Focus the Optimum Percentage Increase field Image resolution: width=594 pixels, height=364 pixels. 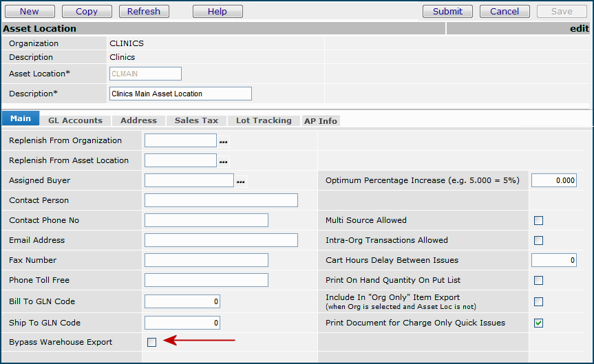click(554, 180)
